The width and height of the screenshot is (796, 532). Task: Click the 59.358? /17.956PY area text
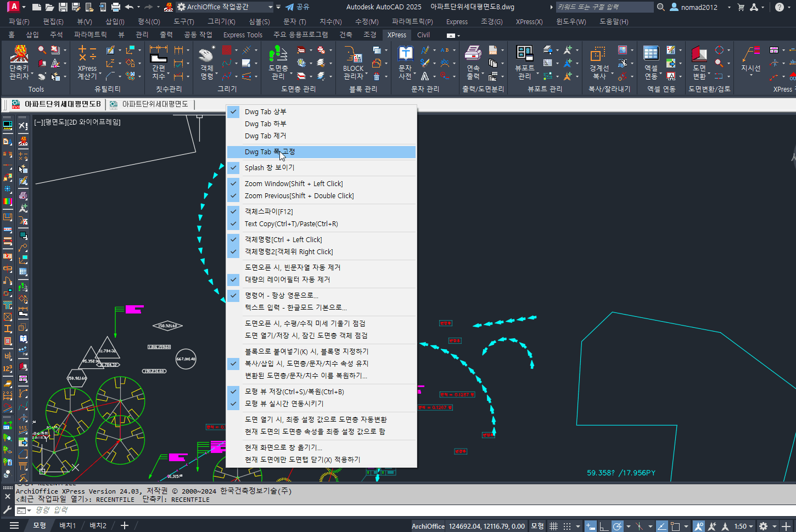click(621, 473)
